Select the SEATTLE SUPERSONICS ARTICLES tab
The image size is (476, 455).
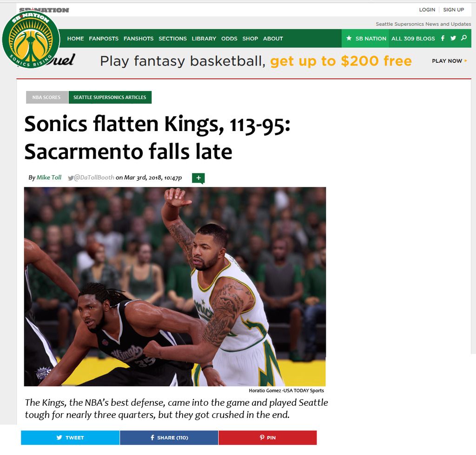[x=110, y=98]
